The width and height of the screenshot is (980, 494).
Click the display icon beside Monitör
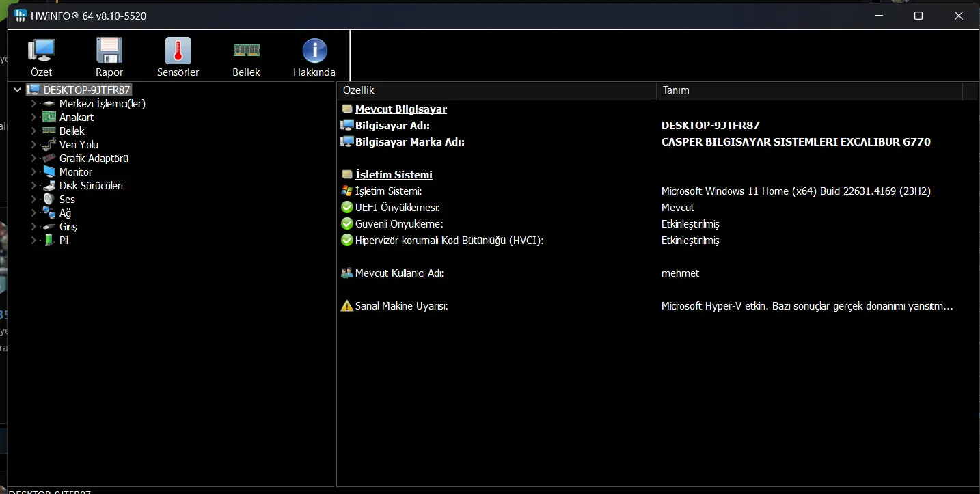(49, 172)
